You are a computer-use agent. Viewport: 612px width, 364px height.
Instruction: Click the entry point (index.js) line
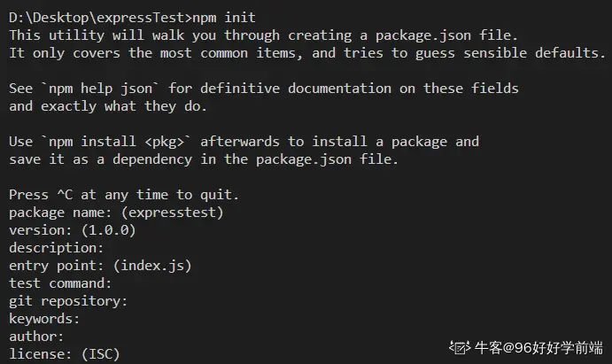pyautogui.click(x=100, y=266)
